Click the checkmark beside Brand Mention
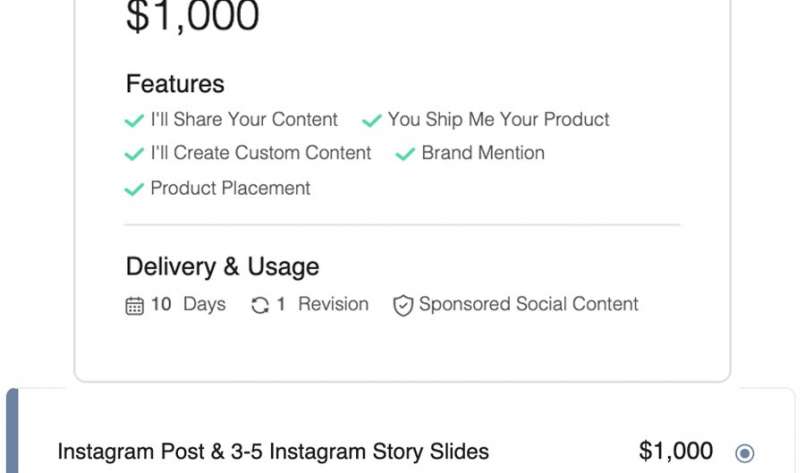 click(405, 154)
